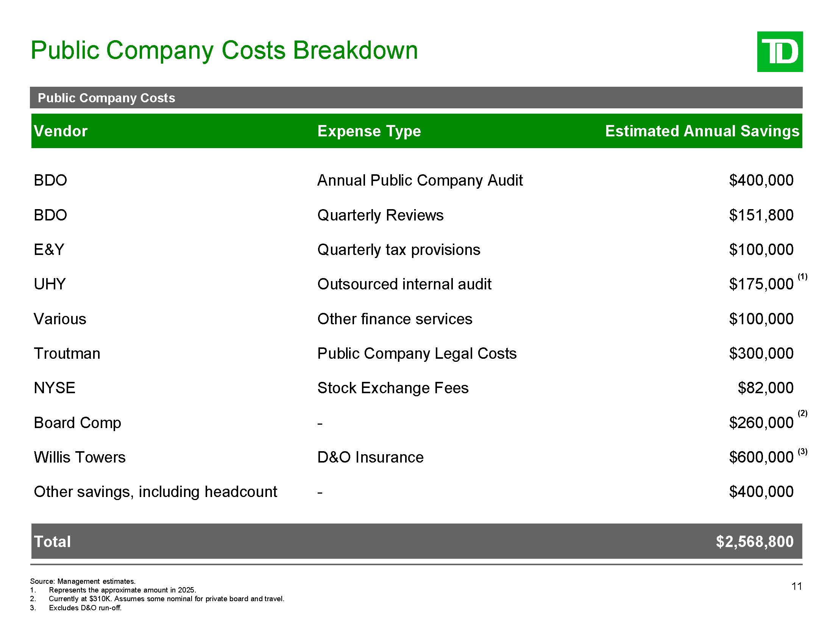Select the Annual Public Company Audit cell
The image size is (833, 644).
[420, 180]
